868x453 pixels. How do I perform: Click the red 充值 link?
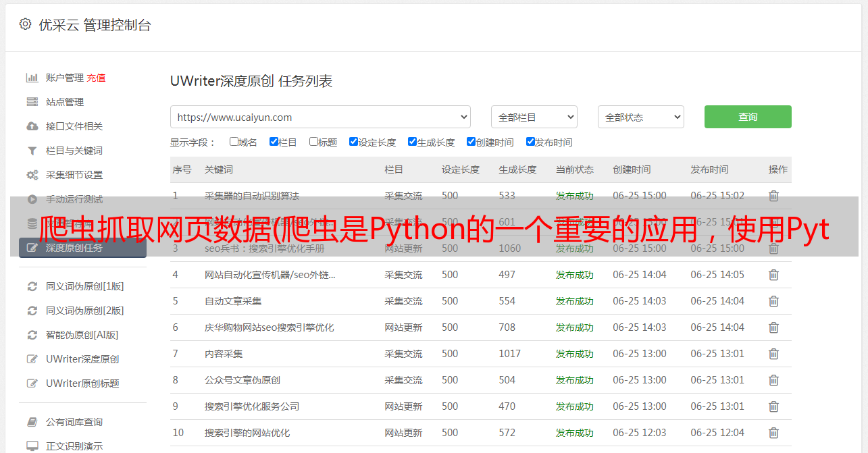click(96, 78)
